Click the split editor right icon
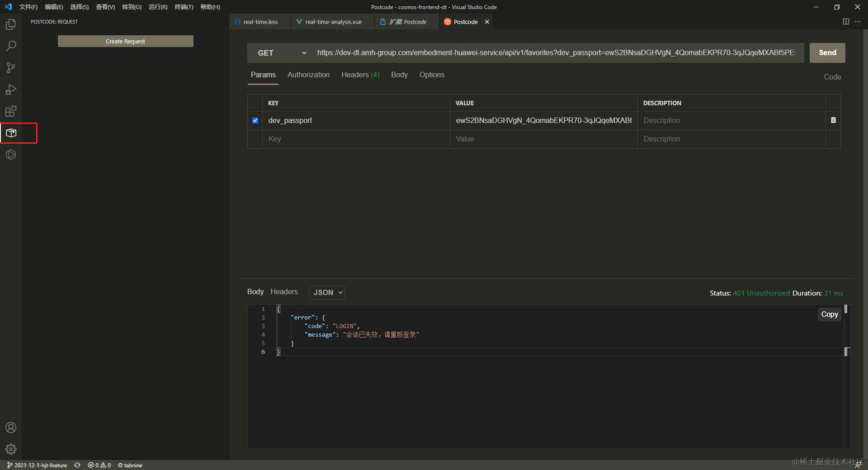The width and height of the screenshot is (868, 470). tap(846, 22)
